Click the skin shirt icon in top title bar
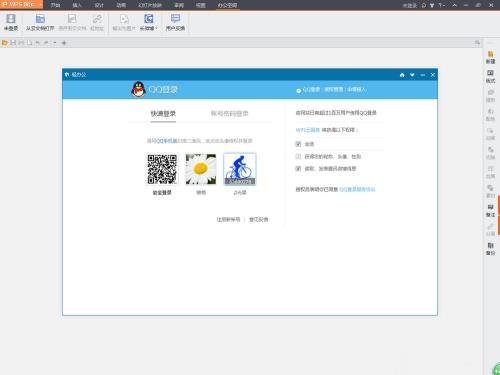Viewport: 500px width, 375px height. point(432,5)
